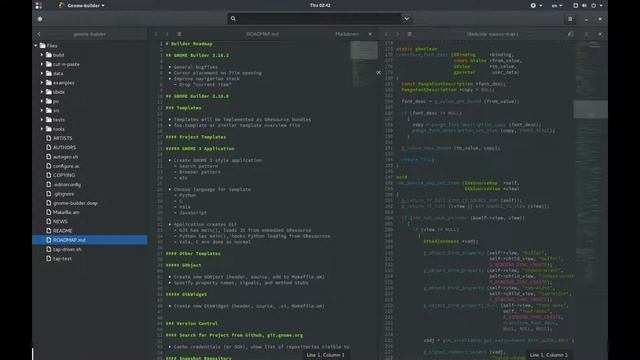Click the magnifier icon in the search bar

pyautogui.click(x=233, y=18)
